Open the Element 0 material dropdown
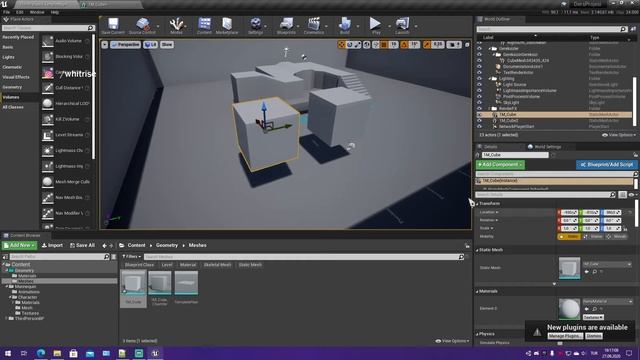The height and width of the screenshot is (360, 640). pos(607,301)
